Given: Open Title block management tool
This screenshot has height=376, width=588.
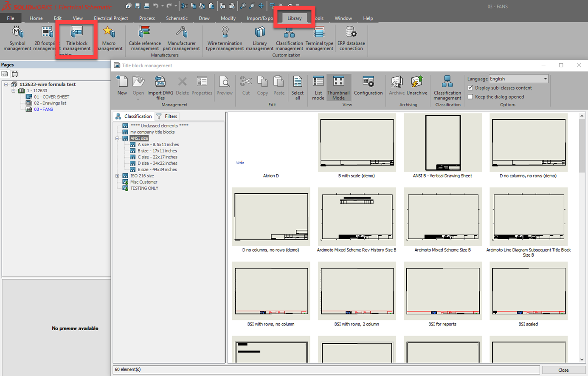Looking at the screenshot, I should 77,38.
